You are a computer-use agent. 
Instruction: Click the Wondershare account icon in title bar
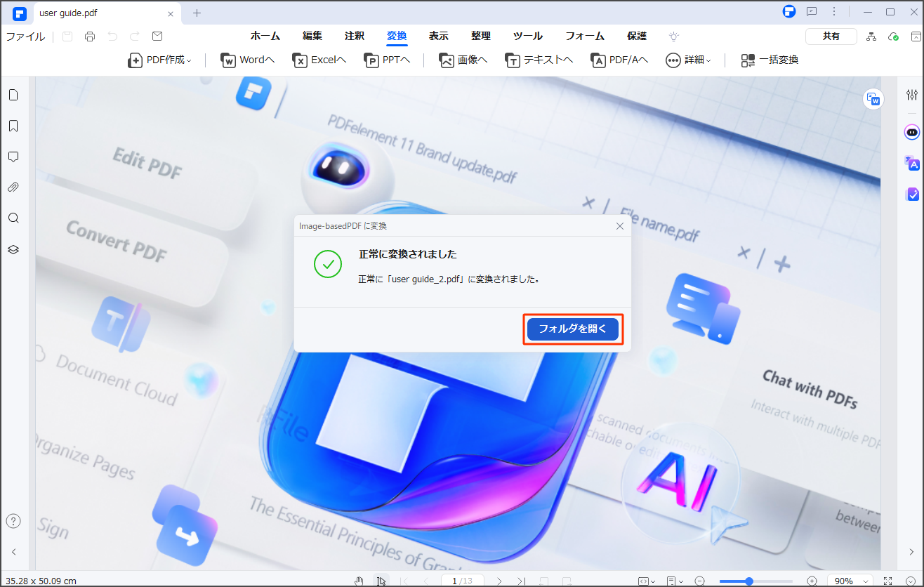(789, 11)
